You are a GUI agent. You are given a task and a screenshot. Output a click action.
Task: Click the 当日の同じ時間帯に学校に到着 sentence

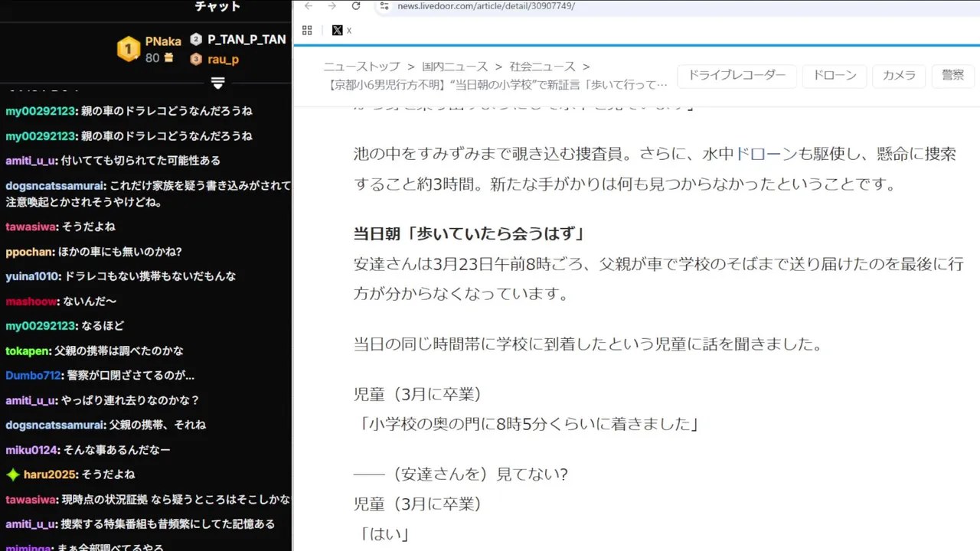point(588,344)
